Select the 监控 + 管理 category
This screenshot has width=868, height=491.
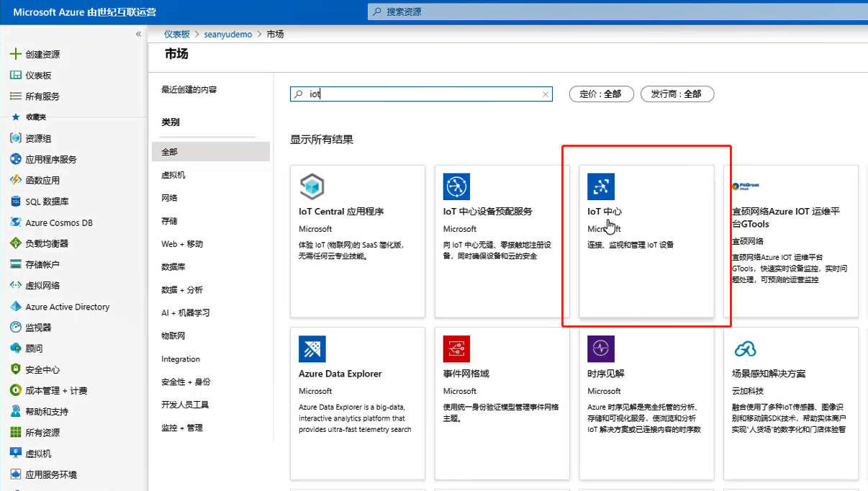[x=182, y=428]
